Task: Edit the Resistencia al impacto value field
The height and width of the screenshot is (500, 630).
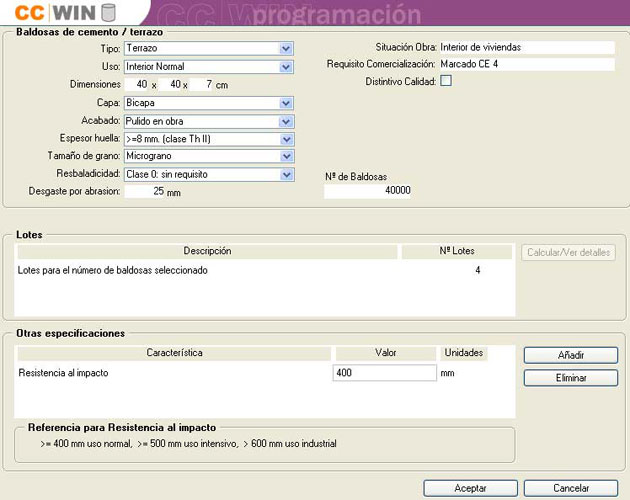Action: pos(384,373)
